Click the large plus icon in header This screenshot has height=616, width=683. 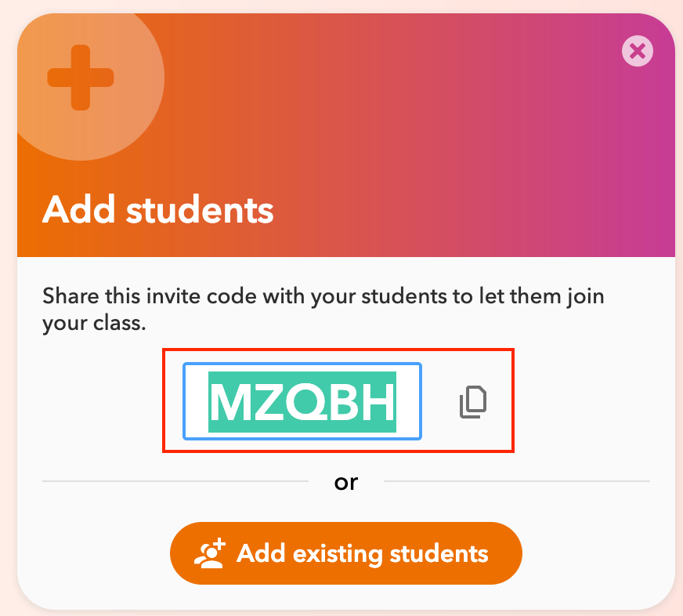pyautogui.click(x=81, y=78)
